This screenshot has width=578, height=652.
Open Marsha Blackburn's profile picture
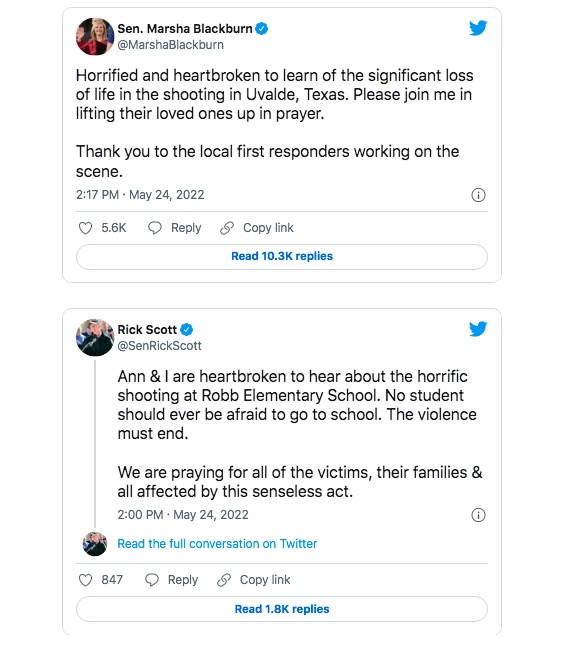click(x=95, y=37)
